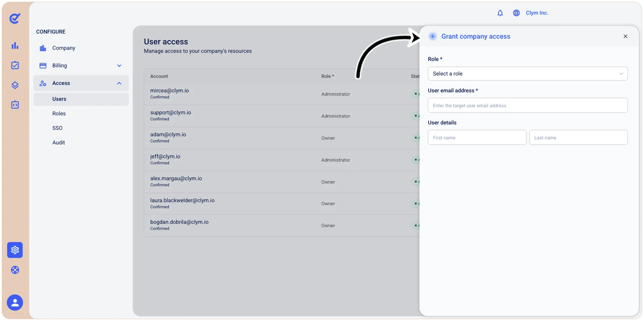Open the settings gear sidebar icon
The image size is (644, 321).
tap(15, 250)
